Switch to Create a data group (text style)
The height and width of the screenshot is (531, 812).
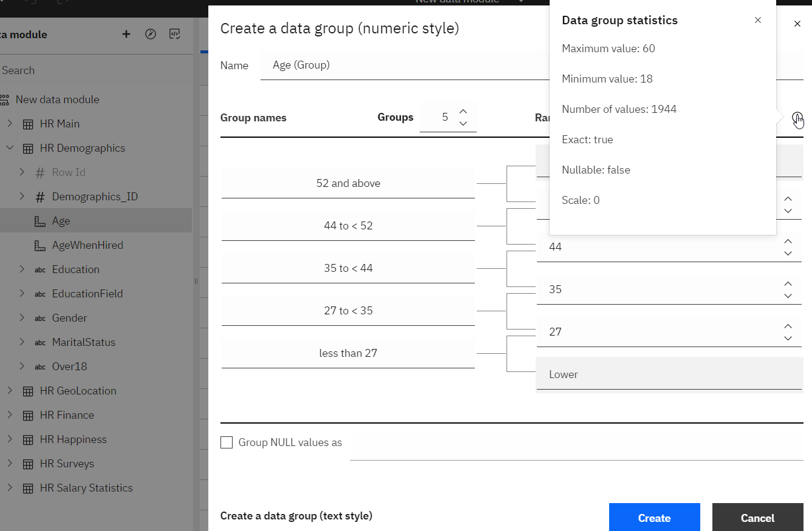[296, 516]
